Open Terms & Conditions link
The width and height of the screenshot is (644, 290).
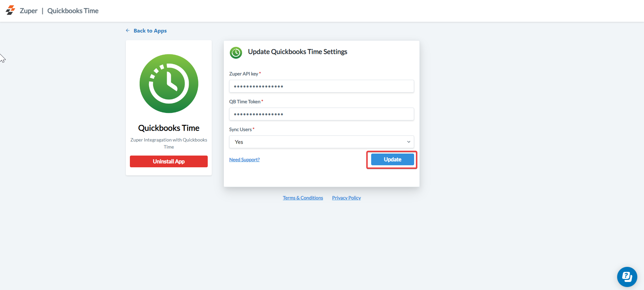[303, 198]
